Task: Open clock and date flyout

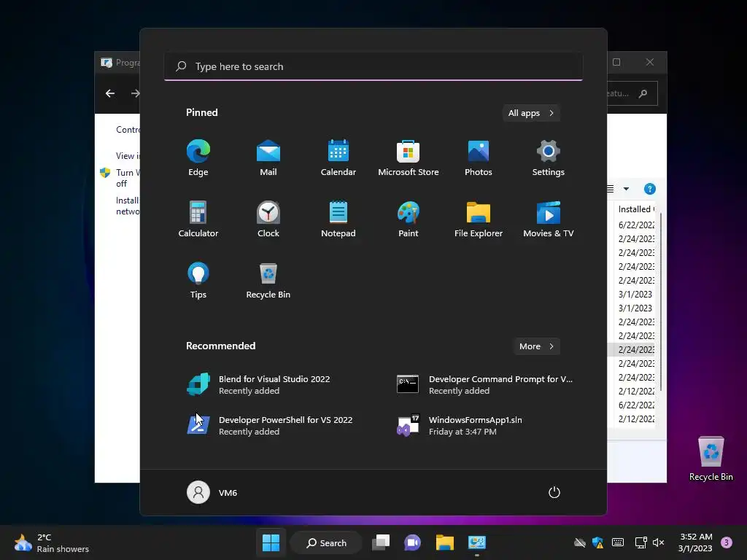Action: 695,542
